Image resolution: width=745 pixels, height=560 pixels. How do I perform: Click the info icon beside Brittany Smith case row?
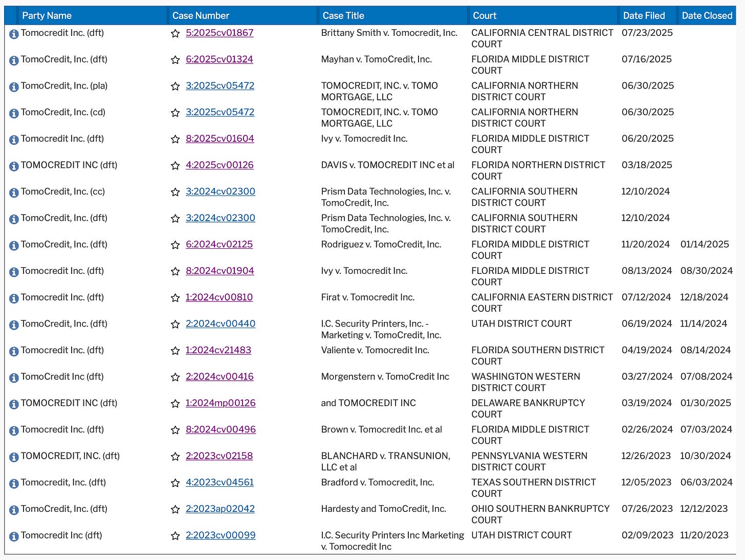click(x=14, y=34)
